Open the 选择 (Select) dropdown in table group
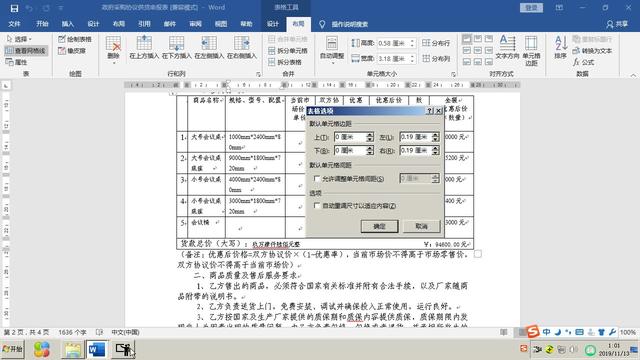 click(19, 39)
